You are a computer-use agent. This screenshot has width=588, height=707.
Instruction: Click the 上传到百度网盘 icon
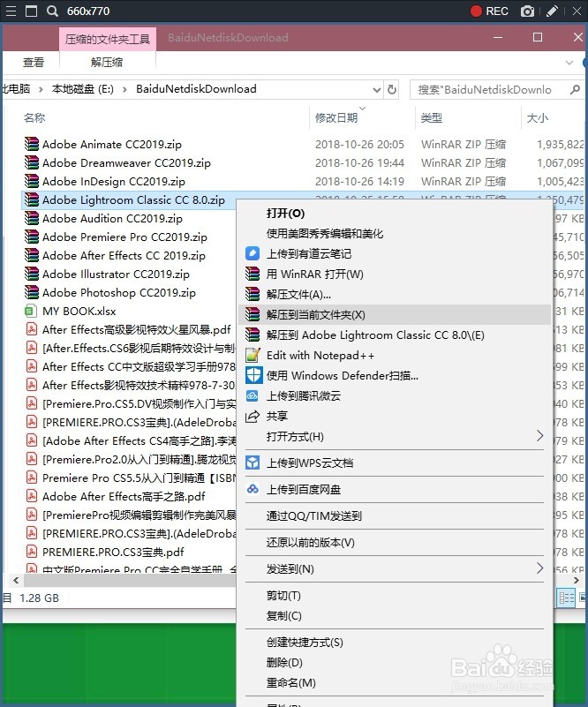(x=253, y=489)
